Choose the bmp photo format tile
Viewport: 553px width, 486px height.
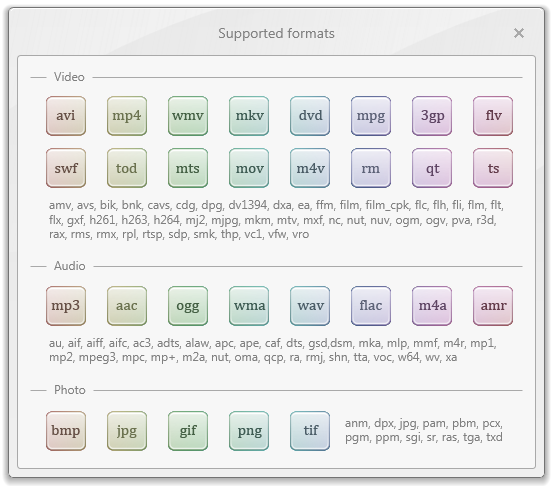[66, 431]
